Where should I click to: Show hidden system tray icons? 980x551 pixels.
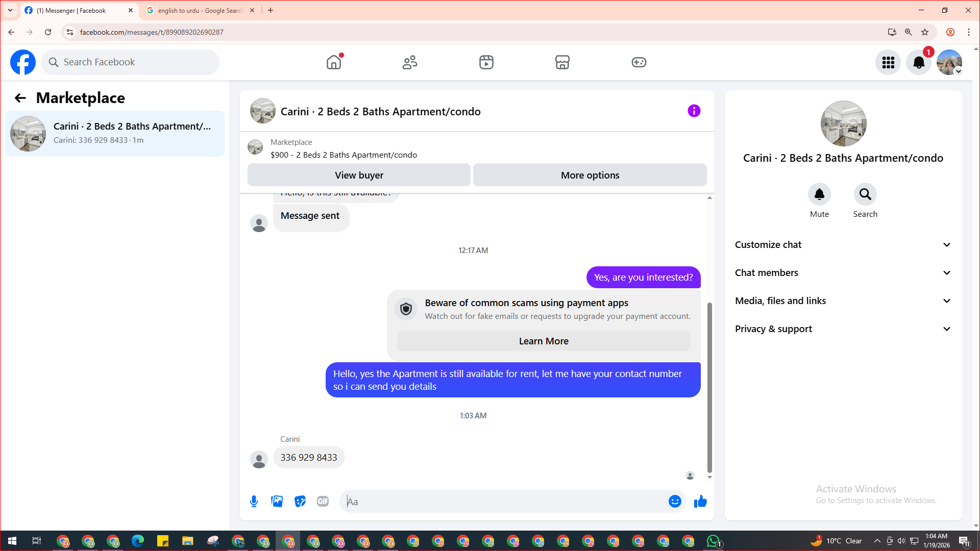877,541
